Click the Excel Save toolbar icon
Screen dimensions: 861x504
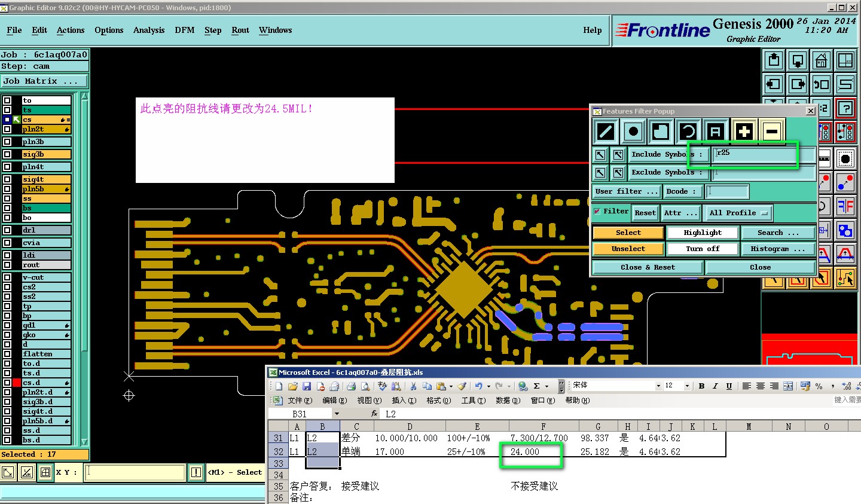tap(307, 386)
